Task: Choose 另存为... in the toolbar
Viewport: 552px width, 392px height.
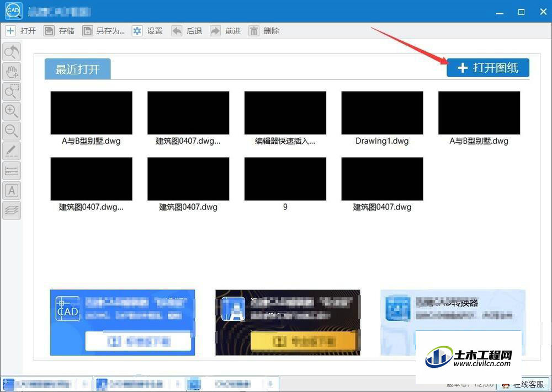Action: click(104, 31)
